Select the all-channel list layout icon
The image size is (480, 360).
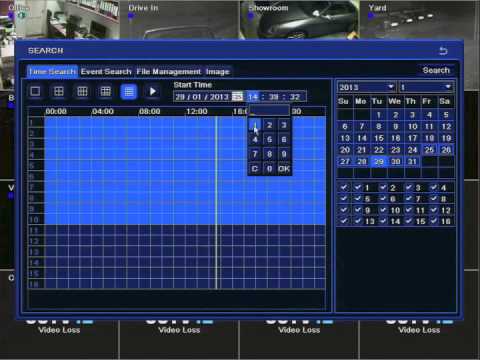click(129, 91)
